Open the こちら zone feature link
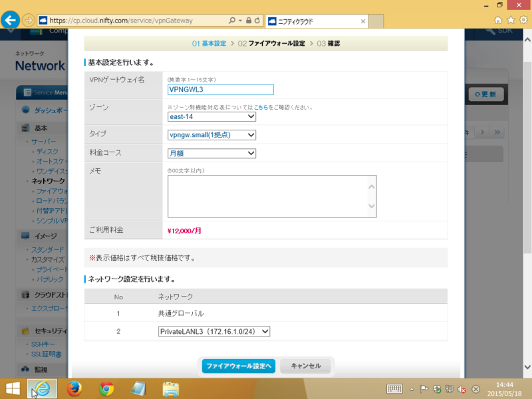Image resolution: width=532 pixels, height=399 pixels. [x=261, y=107]
